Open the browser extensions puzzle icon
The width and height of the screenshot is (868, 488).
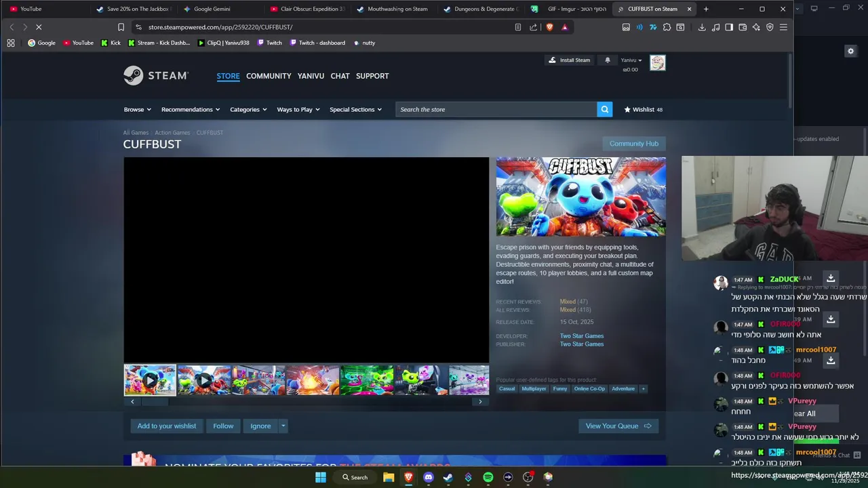point(667,27)
